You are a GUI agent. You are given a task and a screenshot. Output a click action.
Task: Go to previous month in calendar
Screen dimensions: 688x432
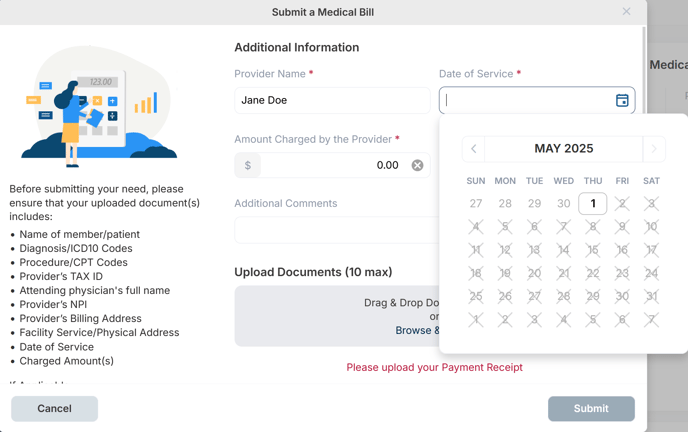[473, 149]
